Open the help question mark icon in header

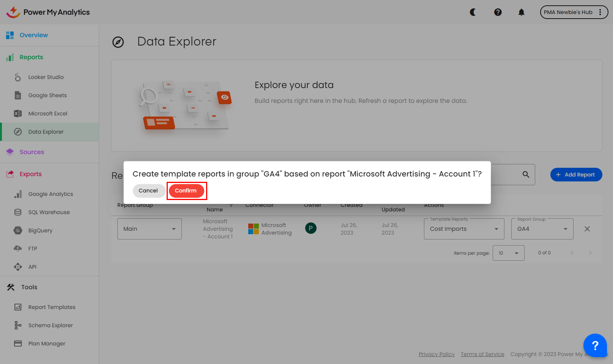[x=498, y=12]
